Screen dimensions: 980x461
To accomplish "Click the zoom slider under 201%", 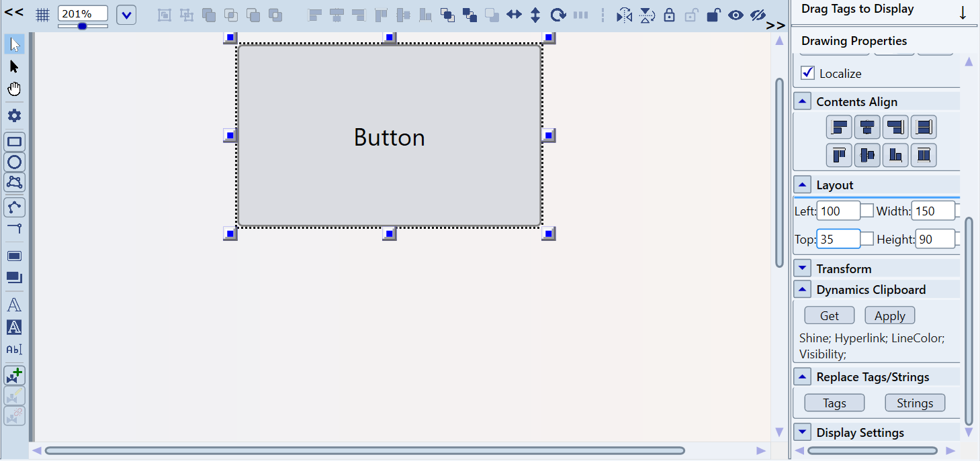I will (x=82, y=26).
